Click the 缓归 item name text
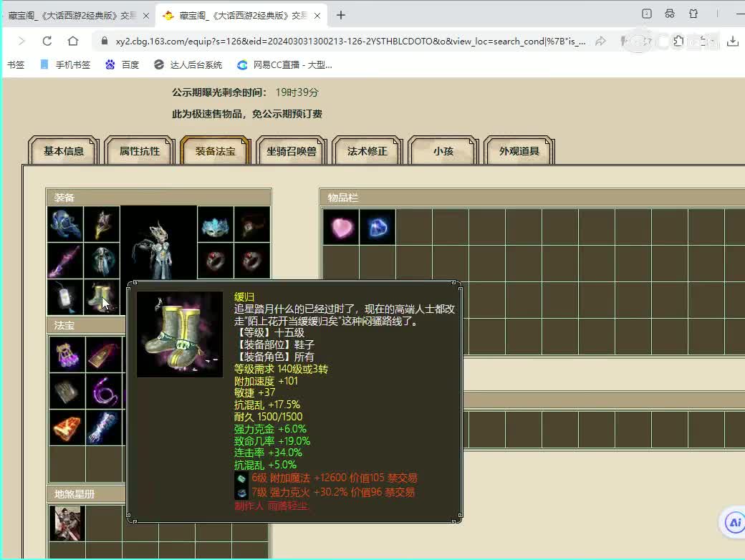This screenshot has width=745, height=560. pos(244,297)
